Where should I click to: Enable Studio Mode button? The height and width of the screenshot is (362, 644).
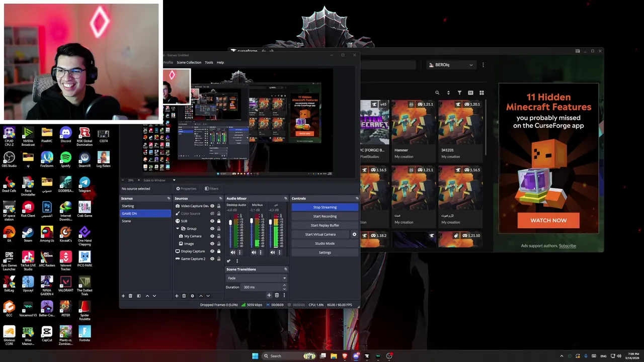coord(325,243)
